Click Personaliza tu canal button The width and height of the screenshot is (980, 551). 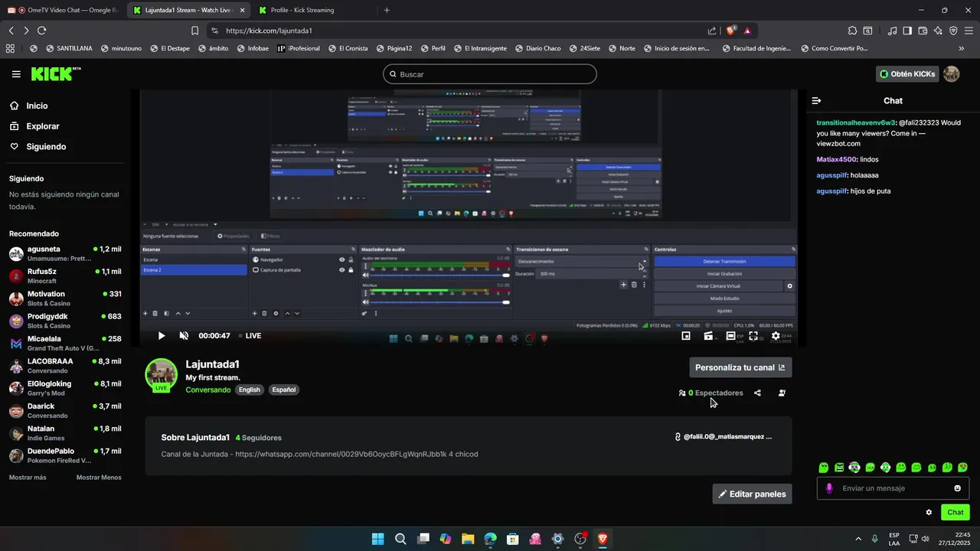(740, 367)
